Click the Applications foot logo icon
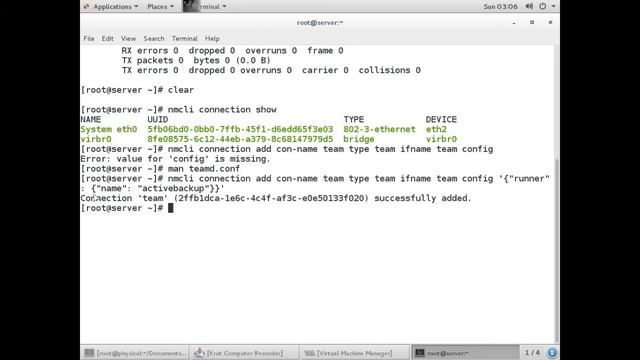The width and height of the screenshot is (640, 360). 86,7
